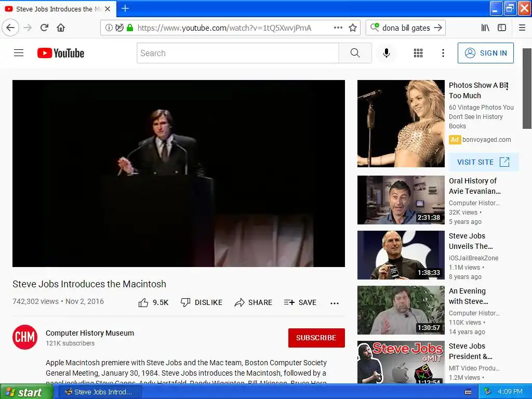
Task: Click the SIGN IN button
Action: click(486, 53)
